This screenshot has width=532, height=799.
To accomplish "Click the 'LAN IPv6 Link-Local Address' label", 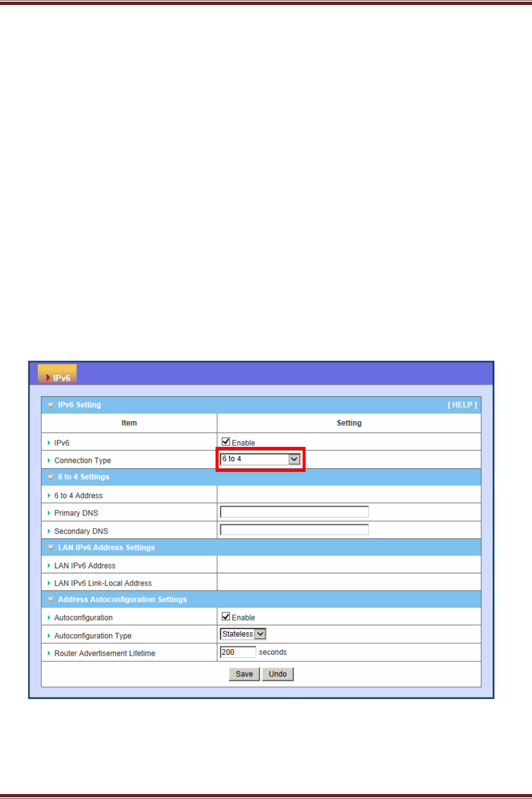I will [x=103, y=583].
